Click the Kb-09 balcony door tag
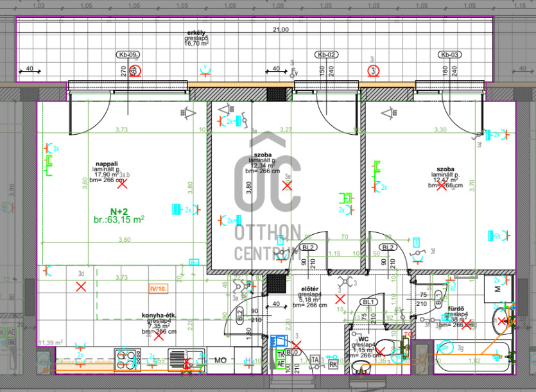This screenshot has width=536, height=392. tap(127, 55)
